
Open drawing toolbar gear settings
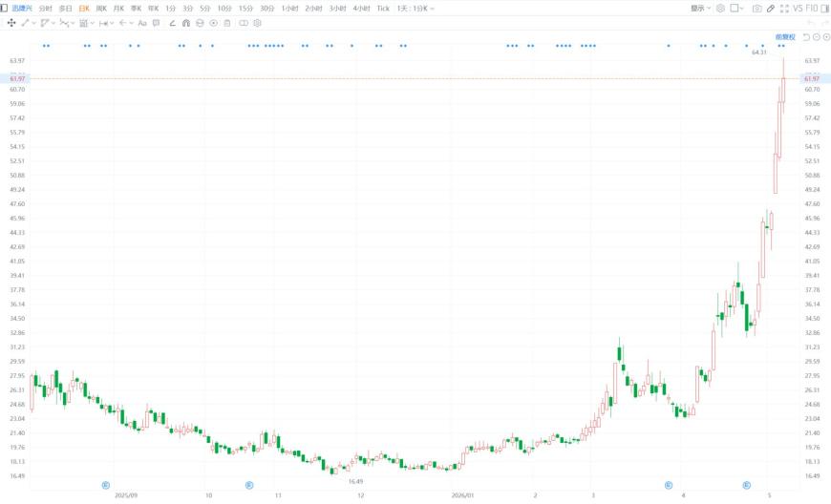257,23
